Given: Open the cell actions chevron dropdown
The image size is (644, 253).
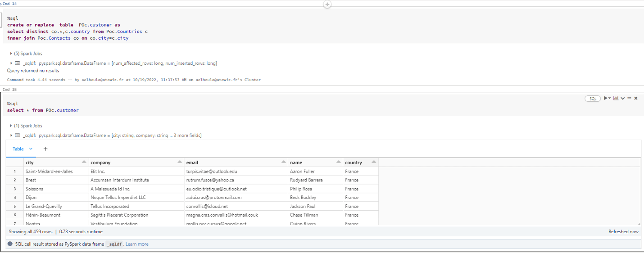Looking at the screenshot, I should pos(622,98).
